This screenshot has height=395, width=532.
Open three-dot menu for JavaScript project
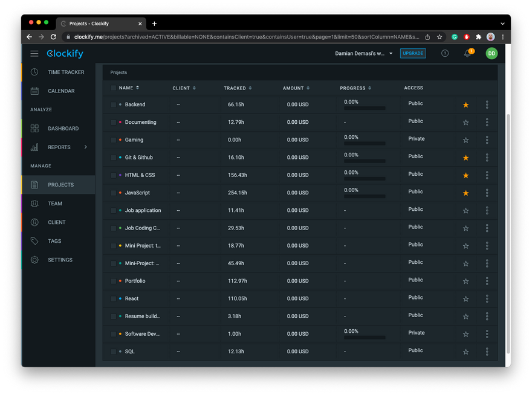(487, 193)
